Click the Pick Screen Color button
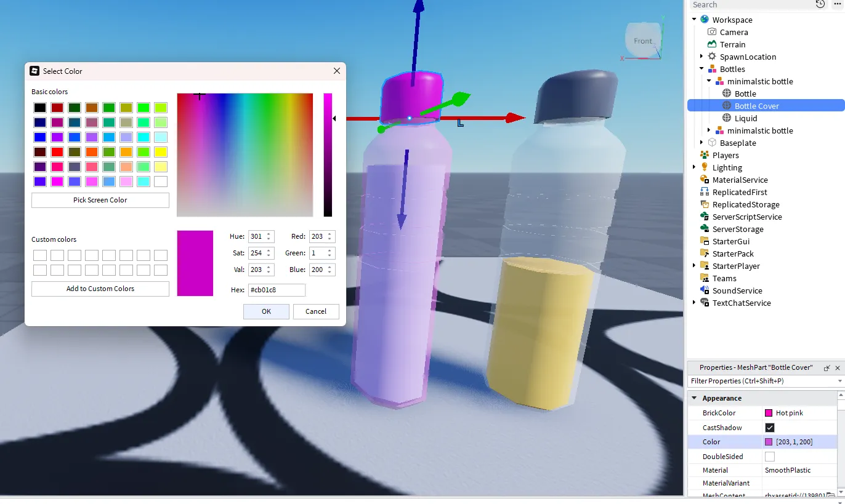The width and height of the screenshot is (845, 504). (100, 200)
